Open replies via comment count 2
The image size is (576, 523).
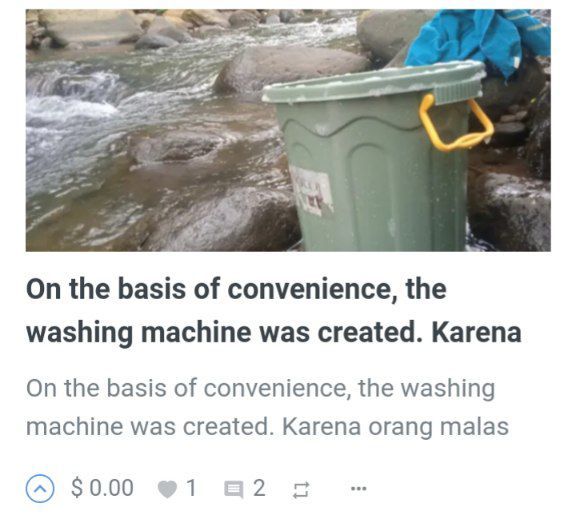point(259,488)
